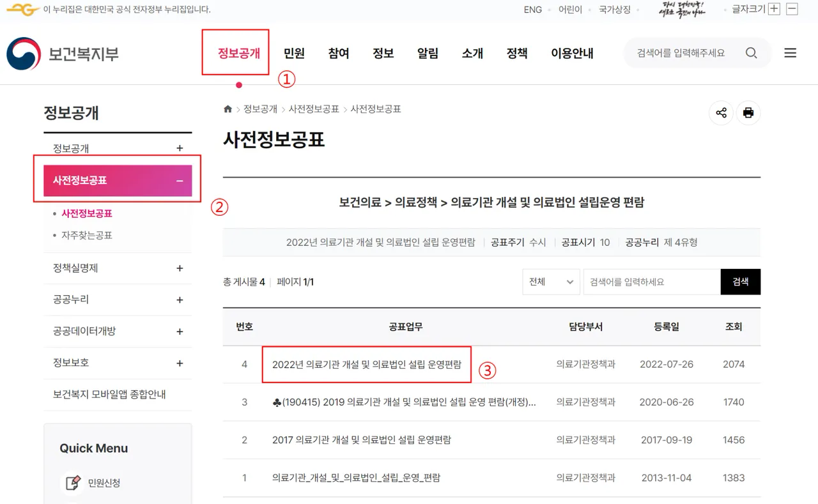Image resolution: width=818 pixels, height=504 pixels.
Task: Open the hamburger full menu icon
Action: (x=791, y=53)
